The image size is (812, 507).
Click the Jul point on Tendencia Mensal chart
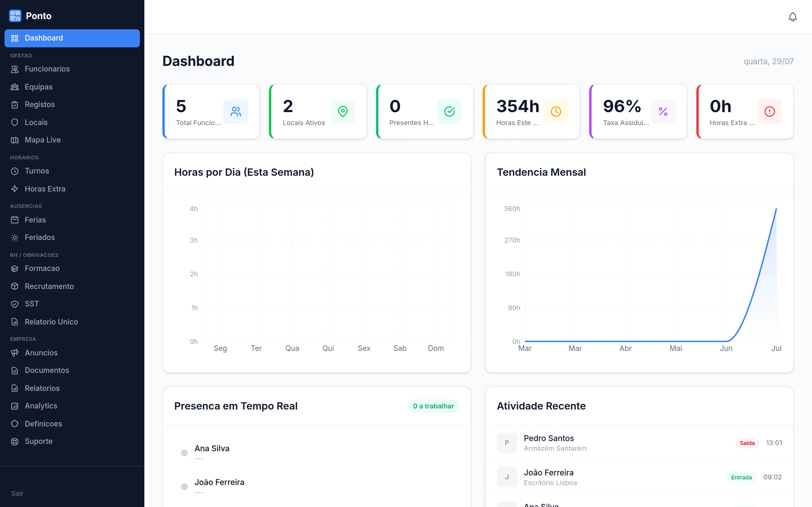pos(776,209)
